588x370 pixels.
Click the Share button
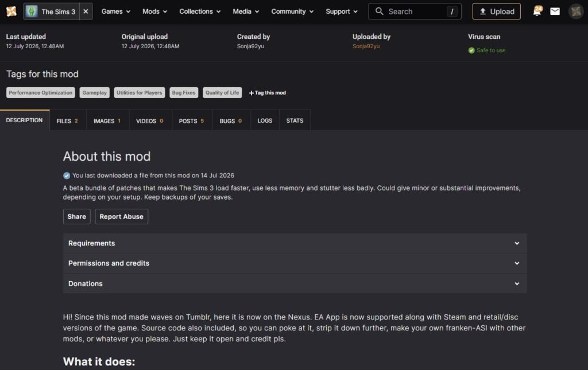(x=77, y=216)
